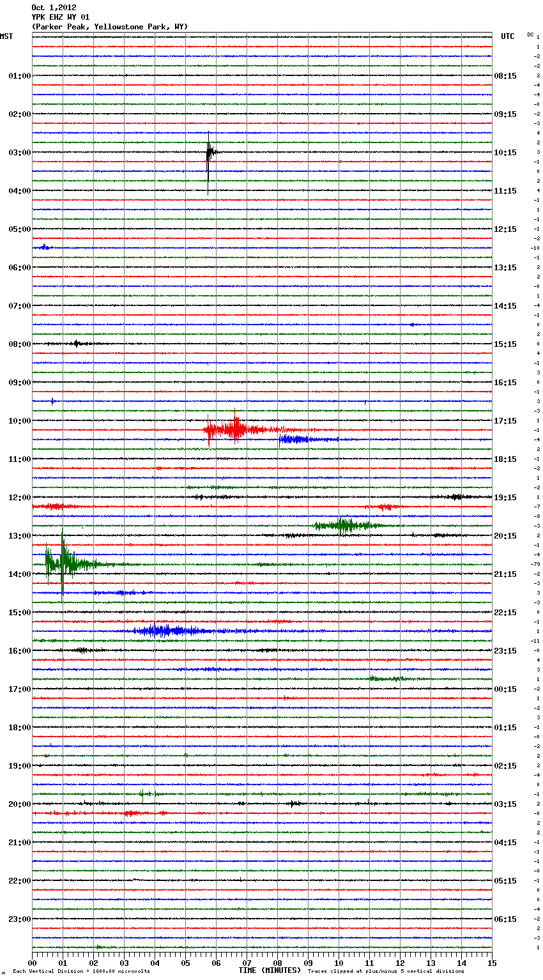The width and height of the screenshot is (543, 980).
Task: Click the minute tick label '06'
Action: [216, 963]
